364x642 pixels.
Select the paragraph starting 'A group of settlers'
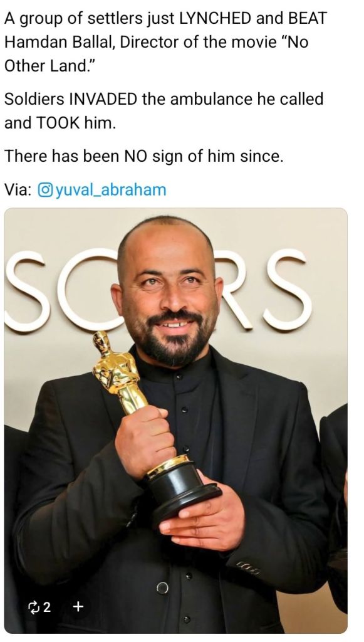tap(165, 42)
